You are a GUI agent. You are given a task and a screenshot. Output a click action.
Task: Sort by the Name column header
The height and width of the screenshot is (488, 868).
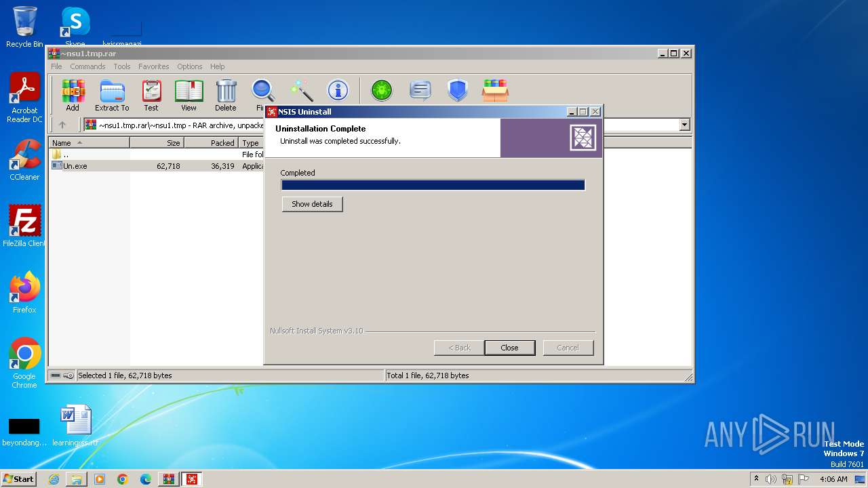point(89,143)
